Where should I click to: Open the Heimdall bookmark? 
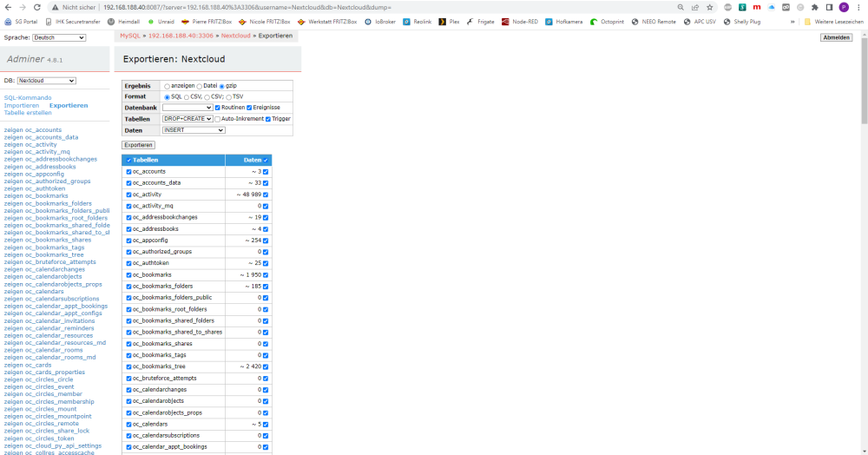pyautogui.click(x=123, y=22)
